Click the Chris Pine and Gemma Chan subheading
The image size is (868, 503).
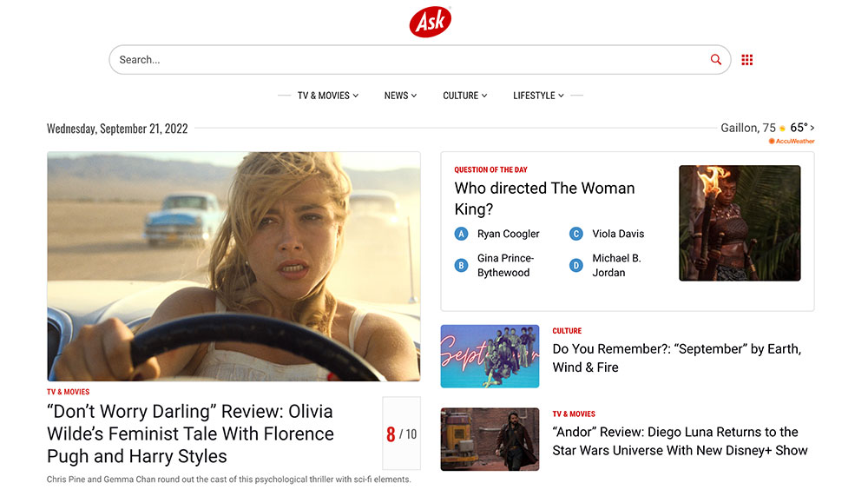228,480
